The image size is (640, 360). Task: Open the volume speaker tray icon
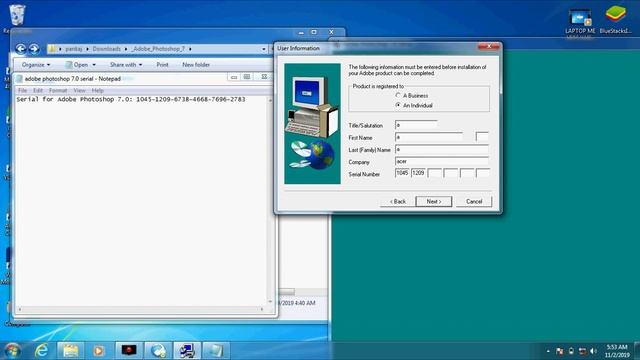tap(593, 351)
